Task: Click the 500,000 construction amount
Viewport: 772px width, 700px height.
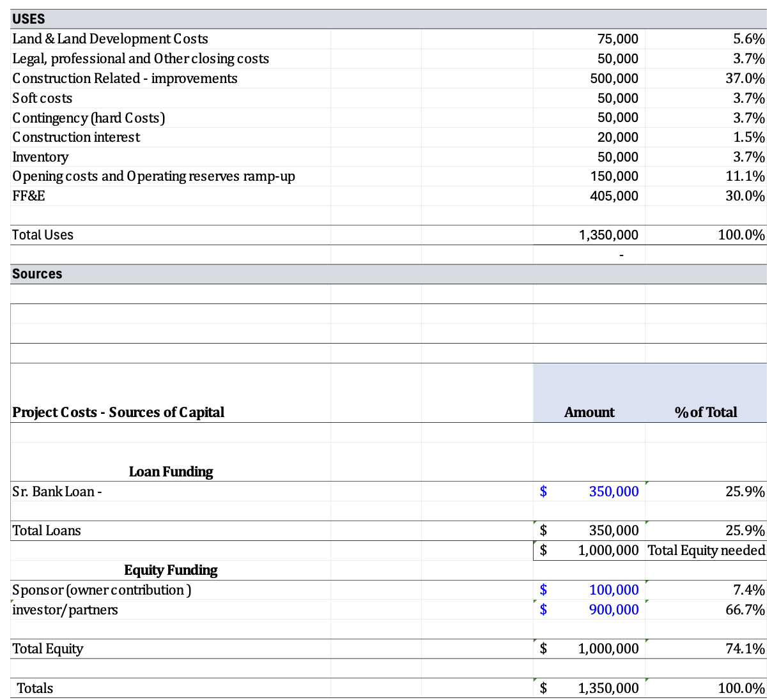Action: pos(614,79)
